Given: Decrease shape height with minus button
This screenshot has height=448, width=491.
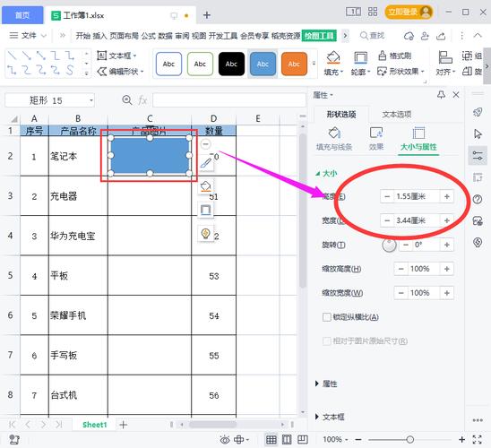Looking at the screenshot, I should pos(387,196).
